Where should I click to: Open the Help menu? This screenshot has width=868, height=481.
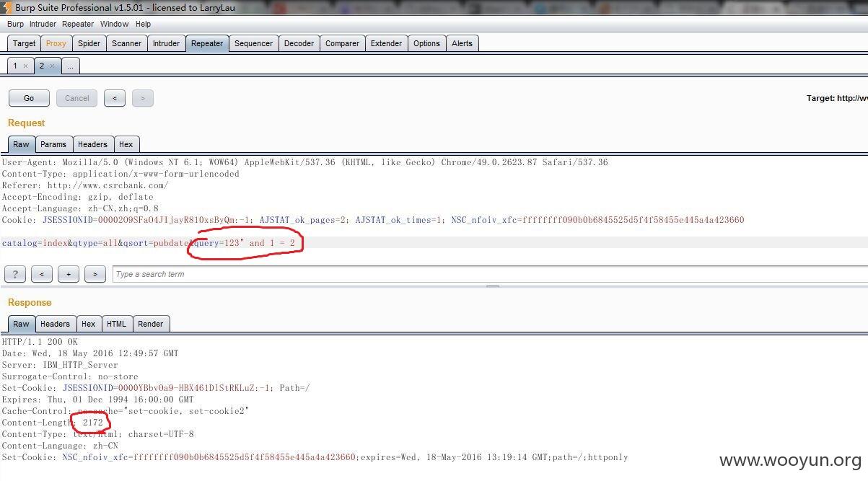tap(144, 24)
